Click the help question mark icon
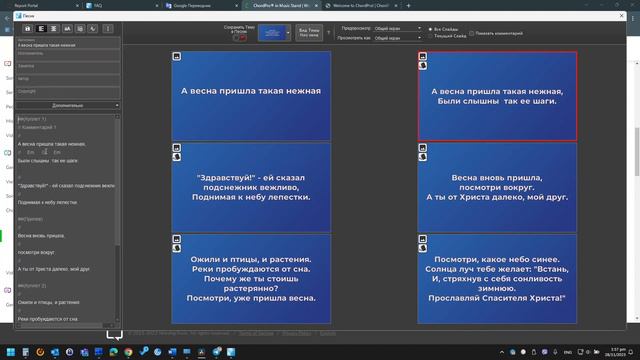Screen dimensions: 640x360 328,32
